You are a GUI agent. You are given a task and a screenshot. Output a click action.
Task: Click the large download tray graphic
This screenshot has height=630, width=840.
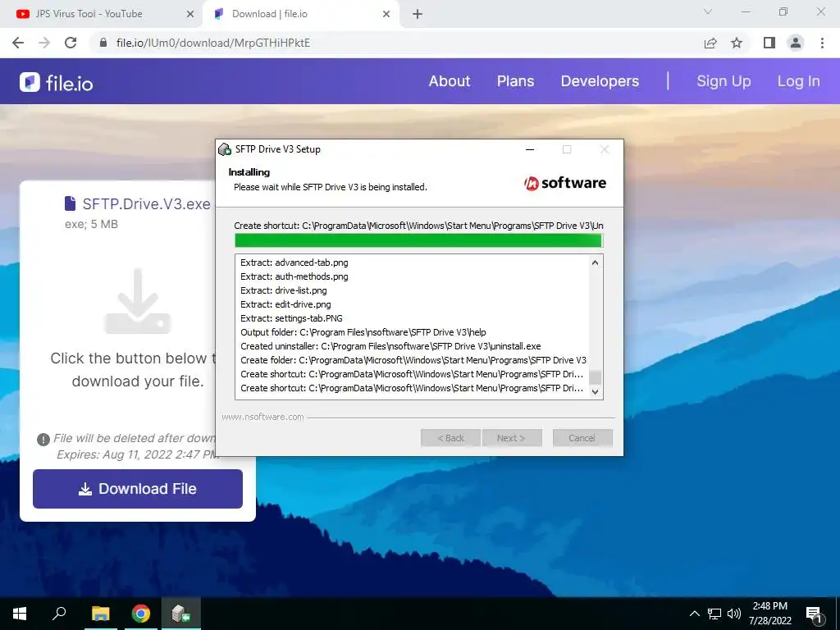[138, 301]
